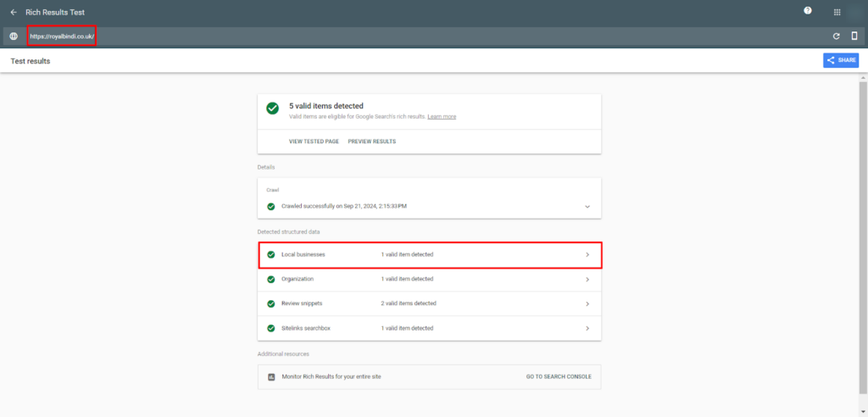Click the Search Console chart icon
Image resolution: width=868 pixels, height=417 pixels.
tap(271, 376)
